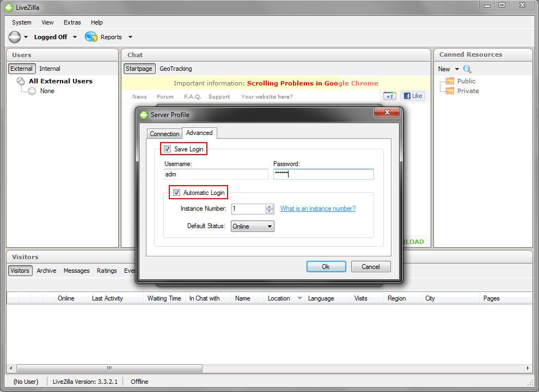This screenshot has height=392, width=539.
Task: Click the Facebook Like icon
Action: (x=413, y=96)
